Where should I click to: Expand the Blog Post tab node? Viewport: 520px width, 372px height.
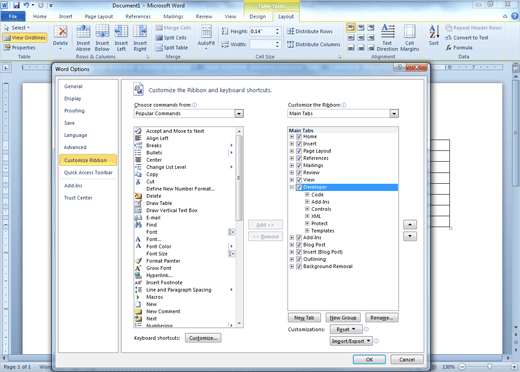(292, 245)
